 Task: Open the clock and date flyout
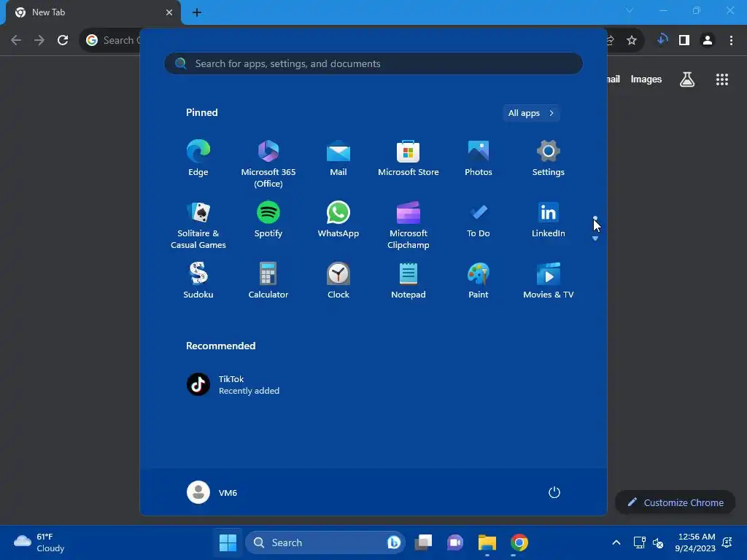coord(695,542)
